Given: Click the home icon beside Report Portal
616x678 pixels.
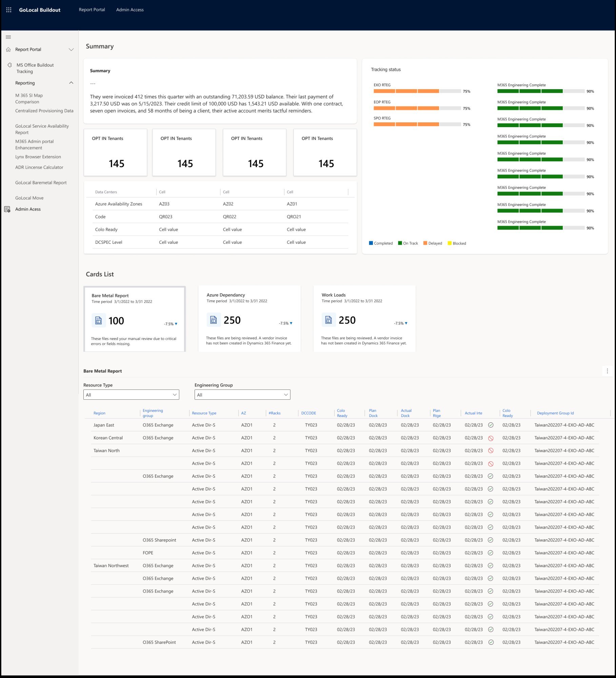Looking at the screenshot, I should click(8, 49).
